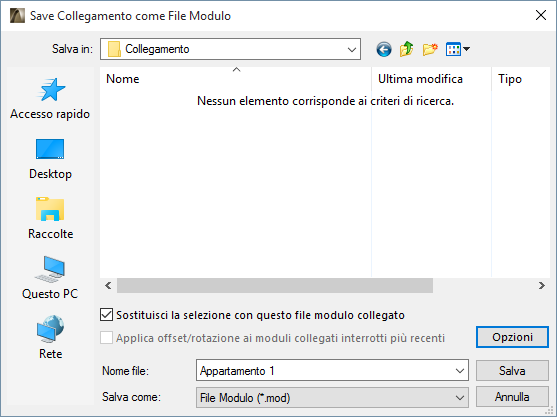
Task: Create a new folder
Action: coord(430,49)
